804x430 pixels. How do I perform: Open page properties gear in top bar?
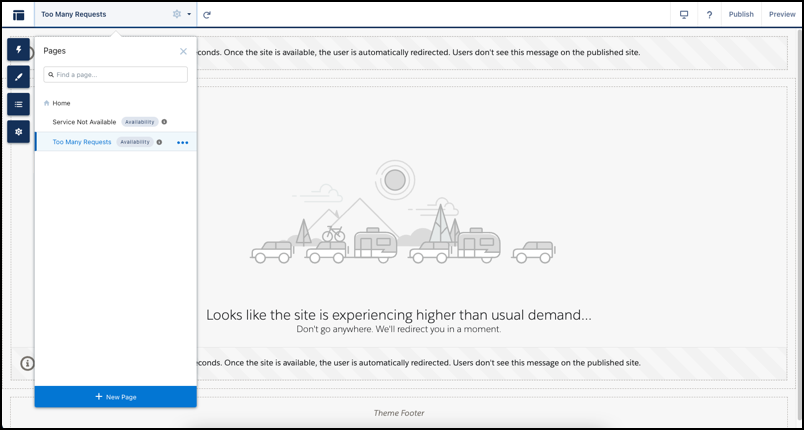pyautogui.click(x=177, y=14)
